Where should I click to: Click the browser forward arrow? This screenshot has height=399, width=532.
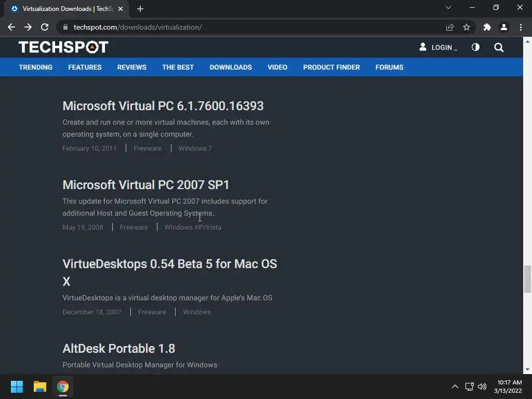coord(28,27)
